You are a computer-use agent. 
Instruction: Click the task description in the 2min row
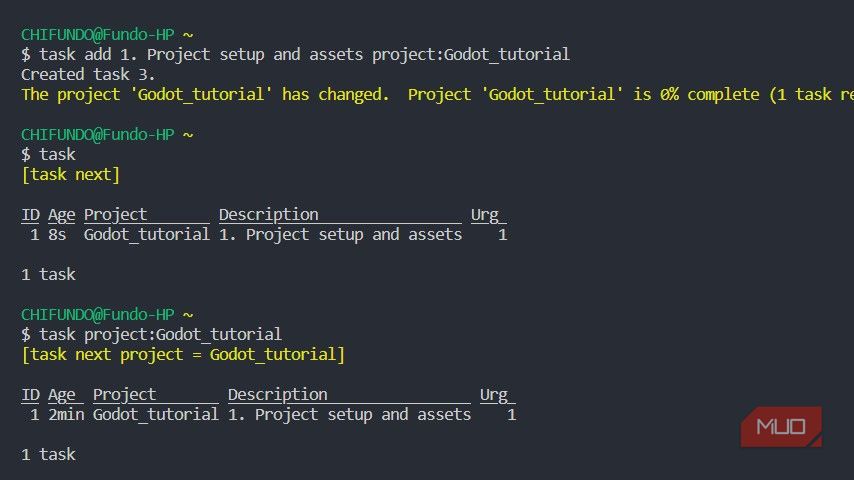pos(349,414)
